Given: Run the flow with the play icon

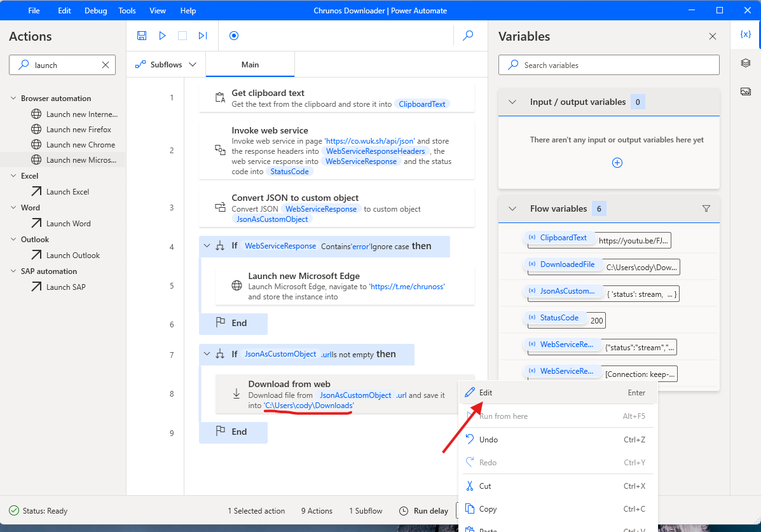Looking at the screenshot, I should pyautogui.click(x=162, y=36).
